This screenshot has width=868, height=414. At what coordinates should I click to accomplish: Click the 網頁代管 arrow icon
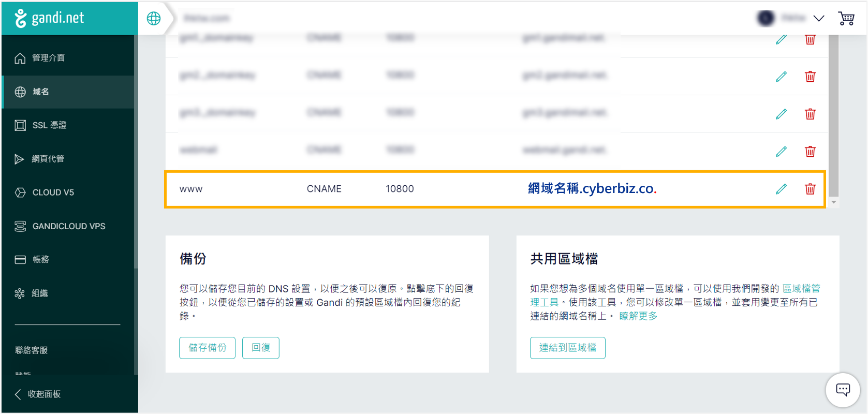click(x=20, y=159)
